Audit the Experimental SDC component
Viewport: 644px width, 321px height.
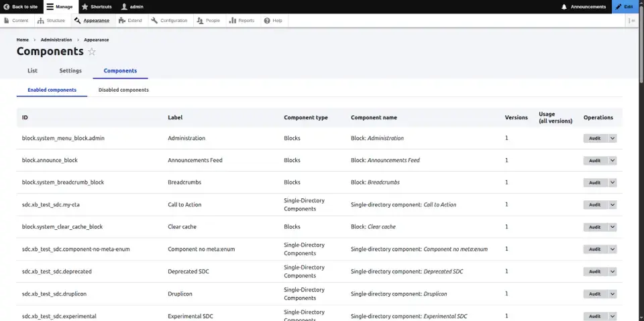coord(595,316)
